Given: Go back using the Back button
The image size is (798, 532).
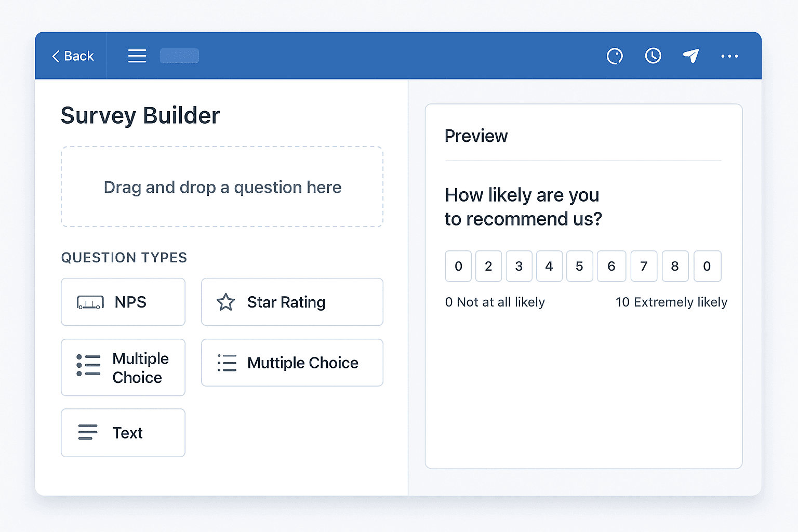Looking at the screenshot, I should coord(72,56).
